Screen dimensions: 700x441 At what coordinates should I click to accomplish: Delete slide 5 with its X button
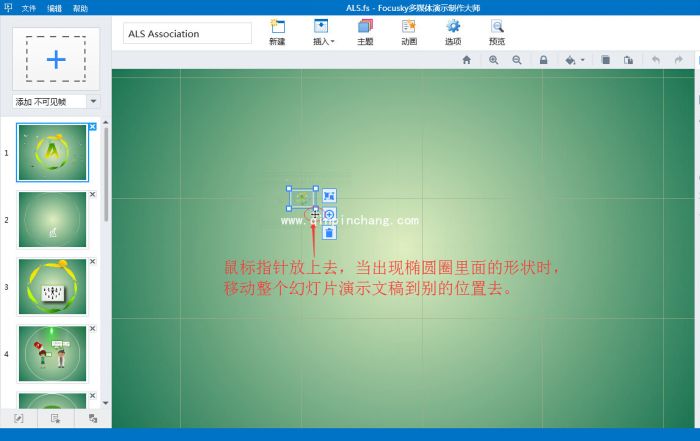coord(92,395)
